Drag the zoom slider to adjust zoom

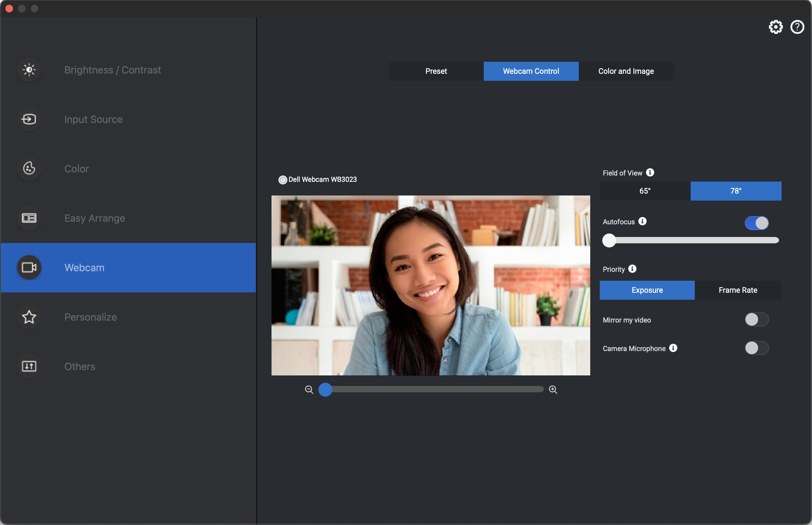click(x=325, y=389)
